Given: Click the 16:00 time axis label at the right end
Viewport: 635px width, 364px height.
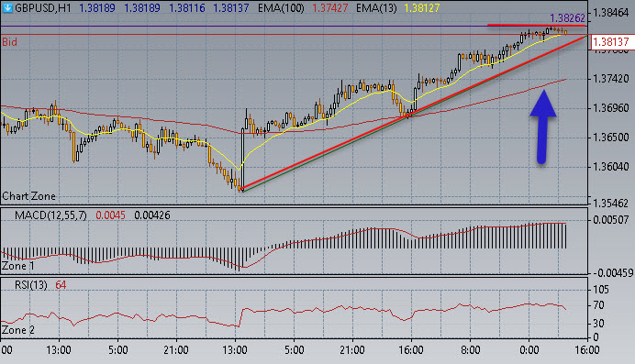Looking at the screenshot, I should tap(587, 349).
